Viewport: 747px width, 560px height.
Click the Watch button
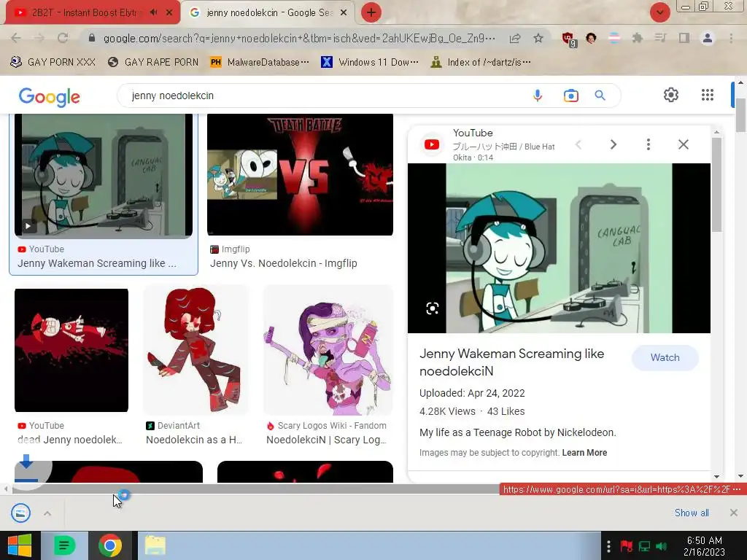pyautogui.click(x=665, y=357)
